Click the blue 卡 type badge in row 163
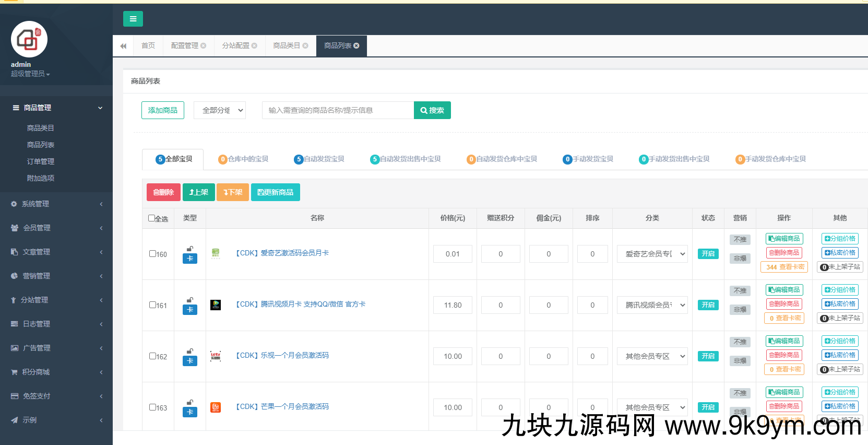This screenshot has height=445, width=868. click(190, 412)
